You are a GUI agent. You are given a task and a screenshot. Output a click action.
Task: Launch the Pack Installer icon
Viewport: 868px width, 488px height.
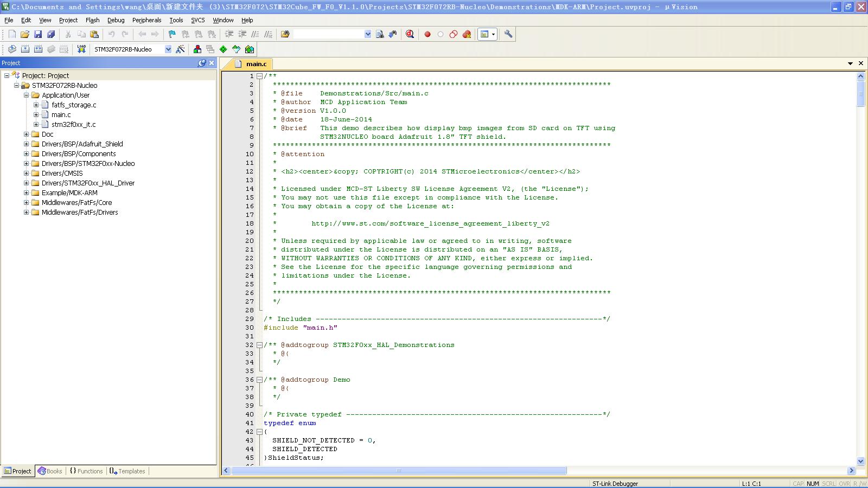coord(250,49)
